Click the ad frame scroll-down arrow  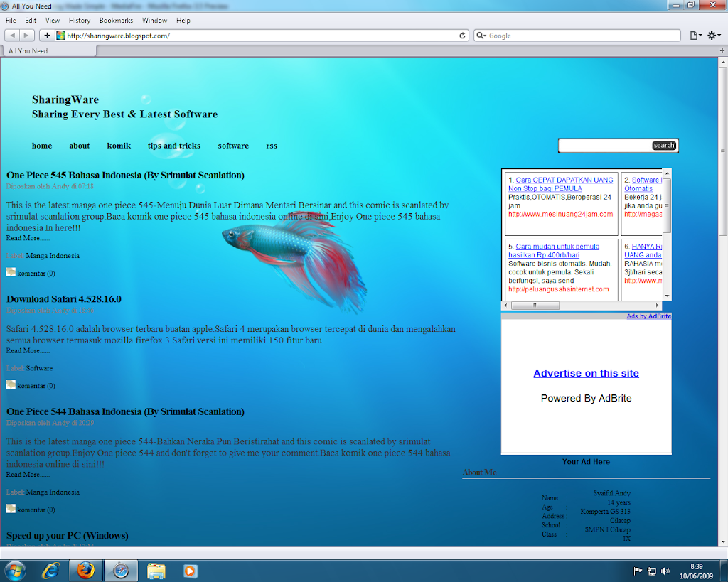pos(667,296)
